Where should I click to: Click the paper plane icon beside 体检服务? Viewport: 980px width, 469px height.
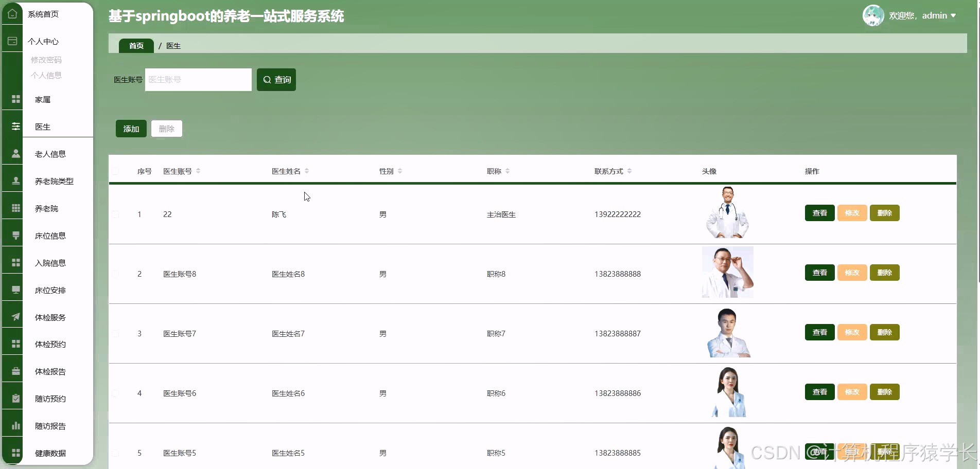coord(16,317)
